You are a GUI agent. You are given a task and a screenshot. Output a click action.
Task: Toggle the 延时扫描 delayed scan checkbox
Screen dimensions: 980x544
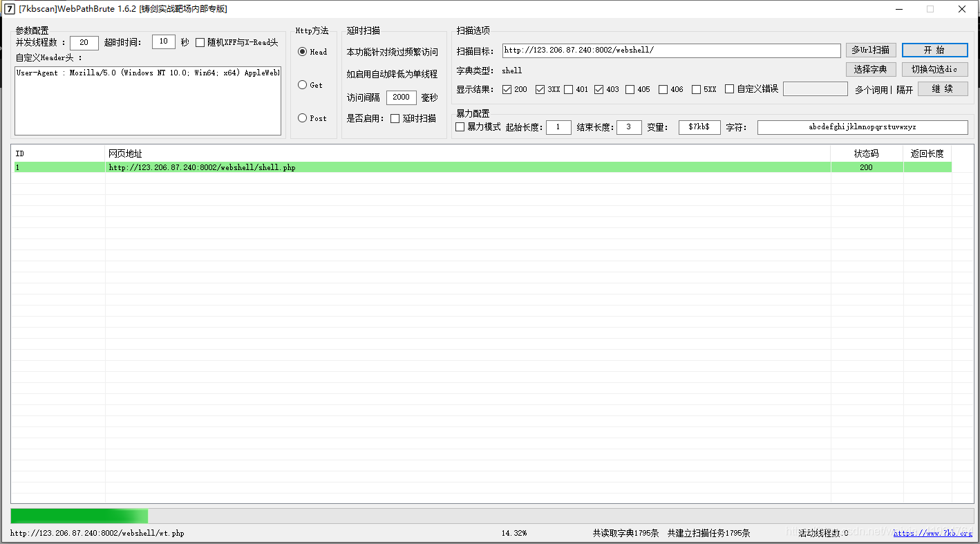coord(395,118)
